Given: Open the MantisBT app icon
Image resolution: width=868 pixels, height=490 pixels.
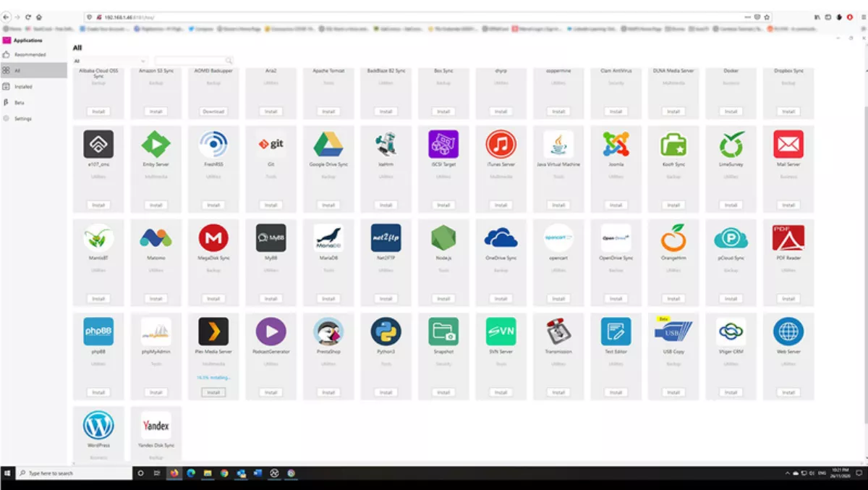Looking at the screenshot, I should 98,237.
